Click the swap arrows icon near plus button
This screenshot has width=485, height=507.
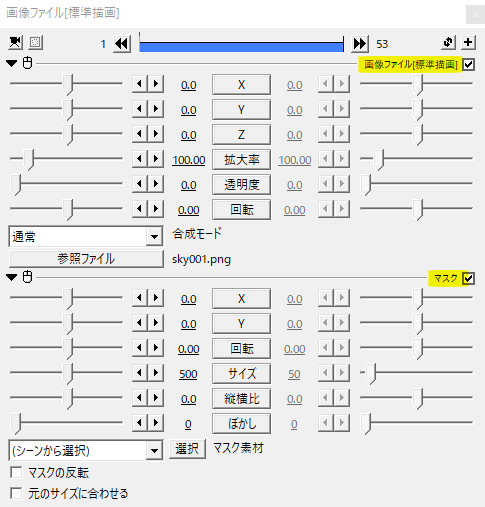coord(448,42)
